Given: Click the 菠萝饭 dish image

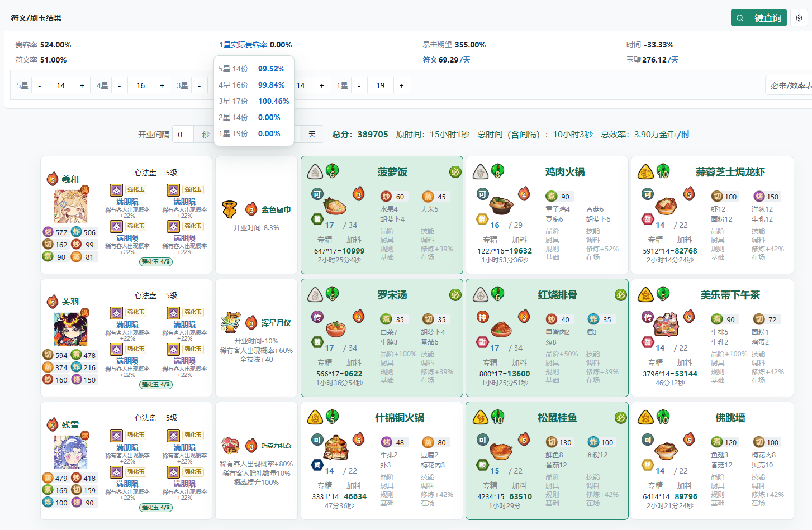Looking at the screenshot, I should 335,206.
